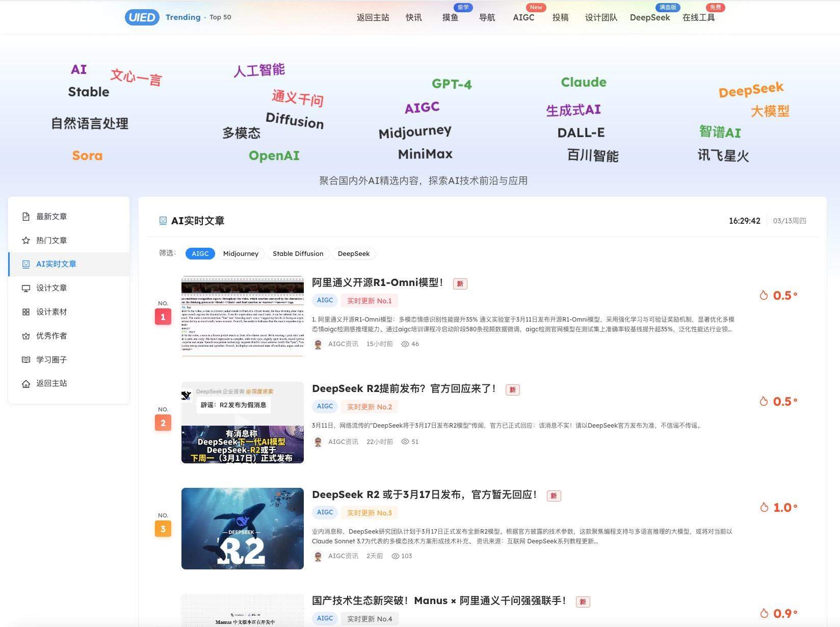Click the NO.3 rank badge
840x627 pixels.
[x=163, y=529]
